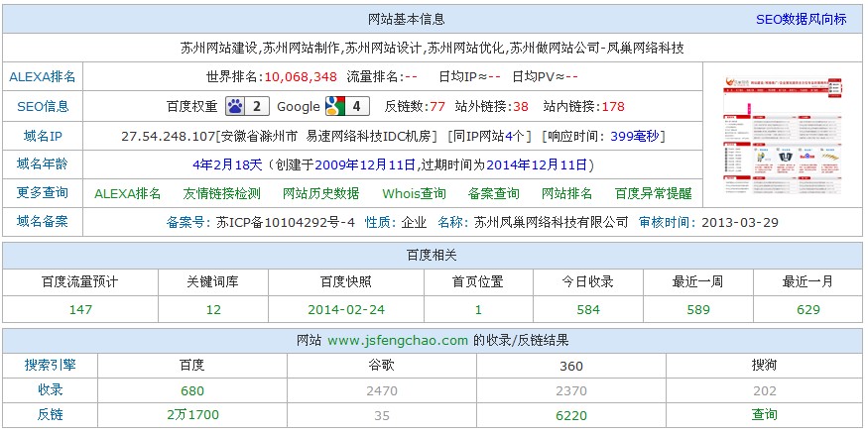Click 百度流量预计 value 147
Viewport: 868px width, 434px height.
pos(80,309)
